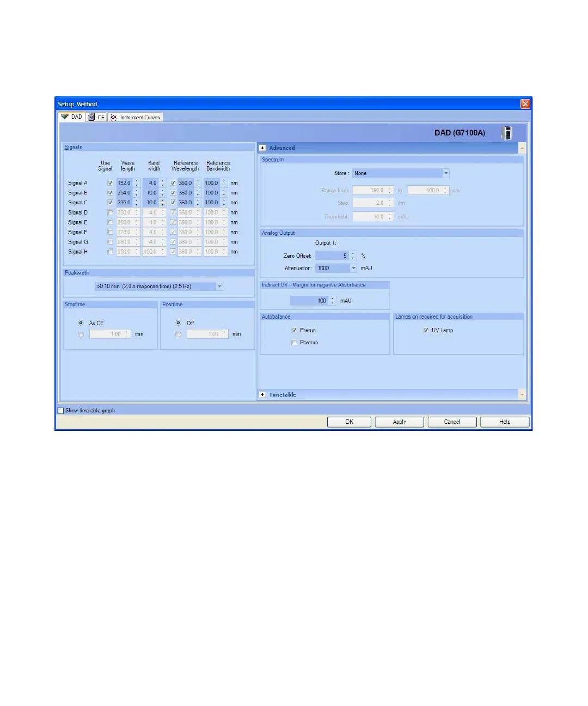This screenshot has height=706, width=588.
Task: Click Signal C wavelength field 235.0
Action: pyautogui.click(x=125, y=203)
